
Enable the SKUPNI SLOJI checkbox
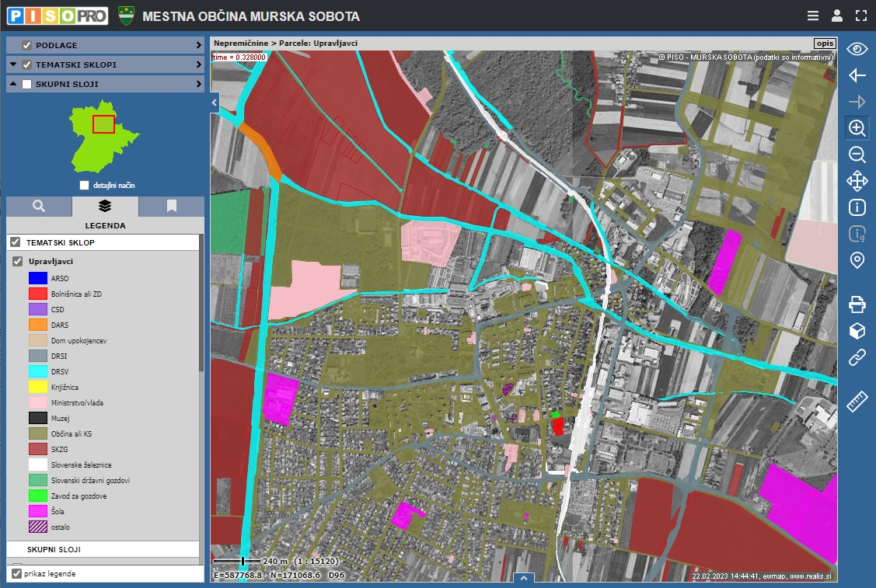pyautogui.click(x=27, y=84)
